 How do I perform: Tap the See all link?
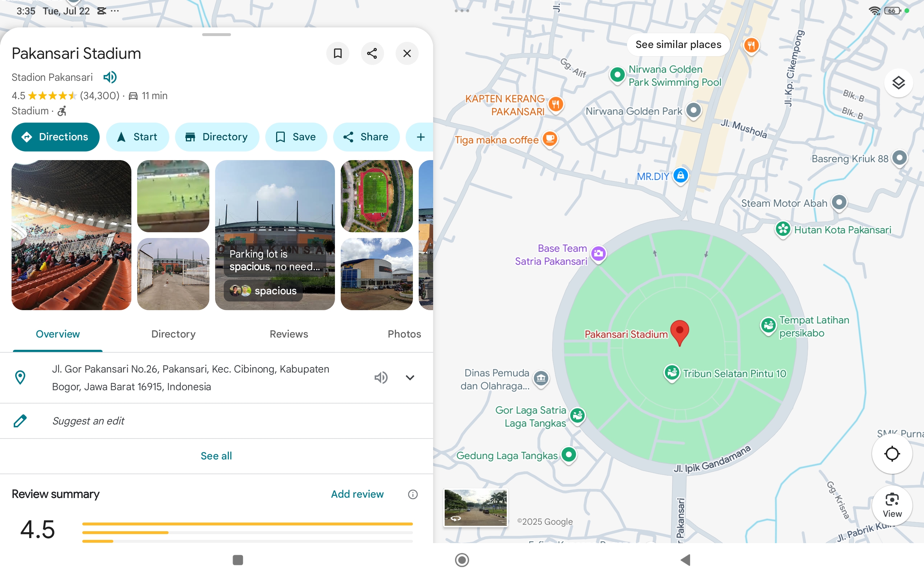[216, 455]
